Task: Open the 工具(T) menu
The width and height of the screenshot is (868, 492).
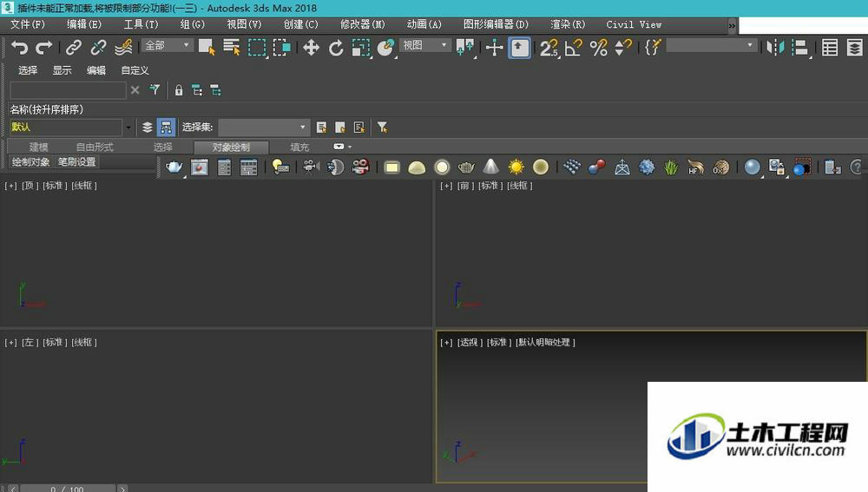Action: pyautogui.click(x=141, y=24)
